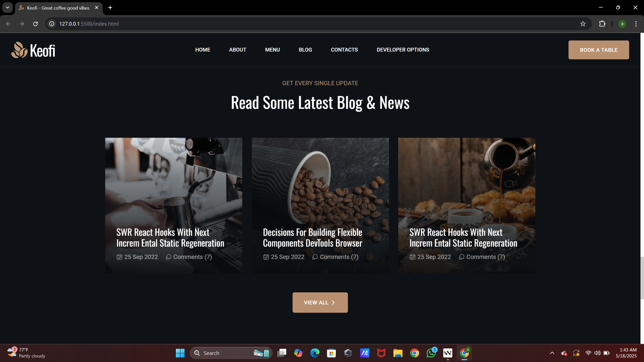
Task: Open the Chrome extensions puzzle icon
Action: (602, 24)
